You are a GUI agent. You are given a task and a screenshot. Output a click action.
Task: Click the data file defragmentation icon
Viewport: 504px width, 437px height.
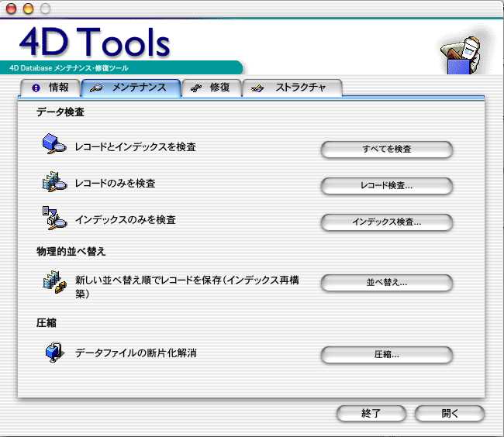pyautogui.click(x=55, y=353)
